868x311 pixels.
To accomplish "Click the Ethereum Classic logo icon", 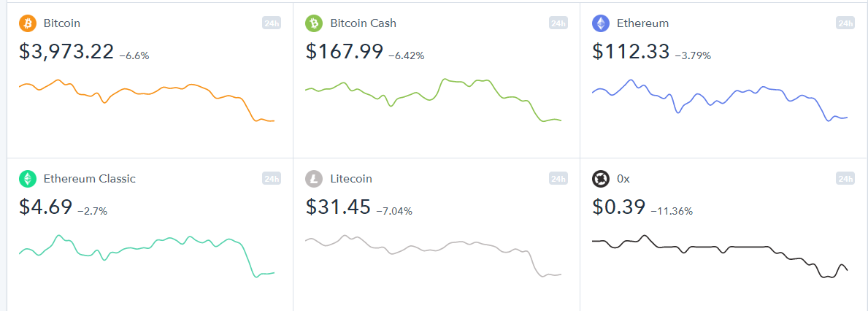I will pyautogui.click(x=28, y=179).
